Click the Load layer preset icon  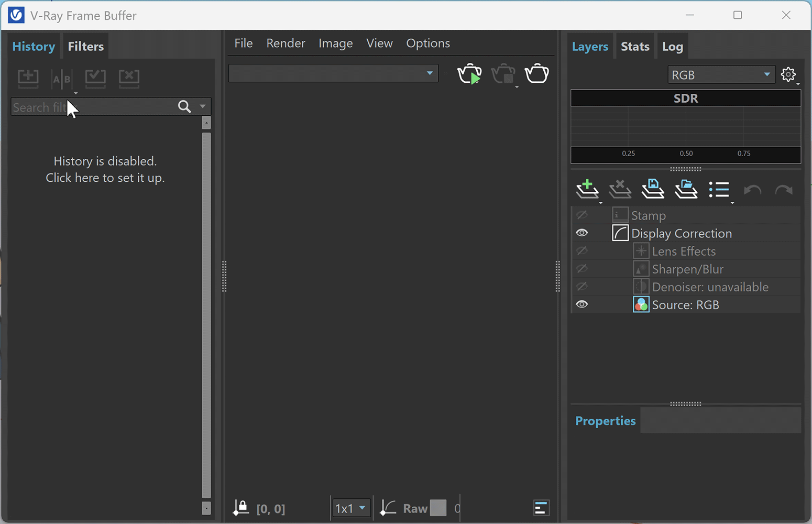(x=686, y=189)
